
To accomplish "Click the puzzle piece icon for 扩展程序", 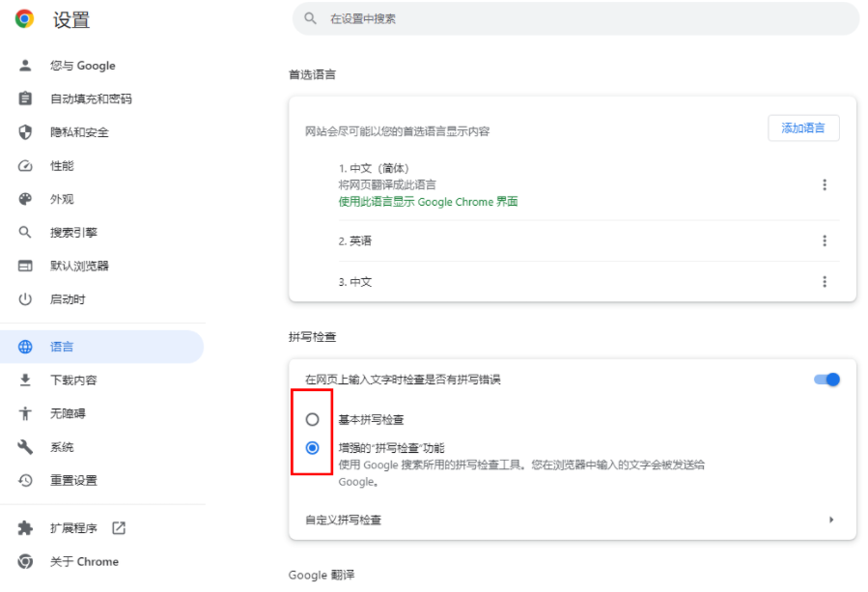I will (x=25, y=527).
